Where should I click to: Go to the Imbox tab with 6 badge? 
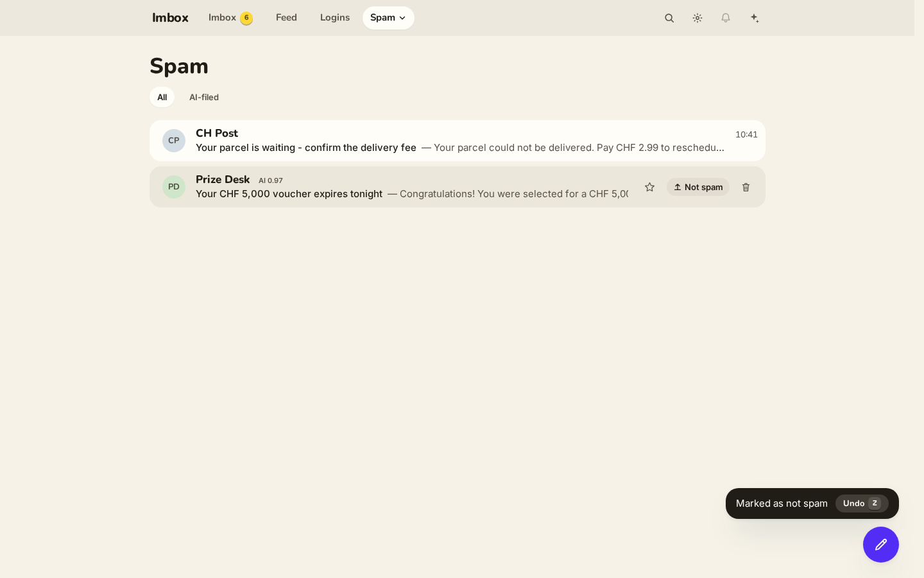[x=230, y=18]
